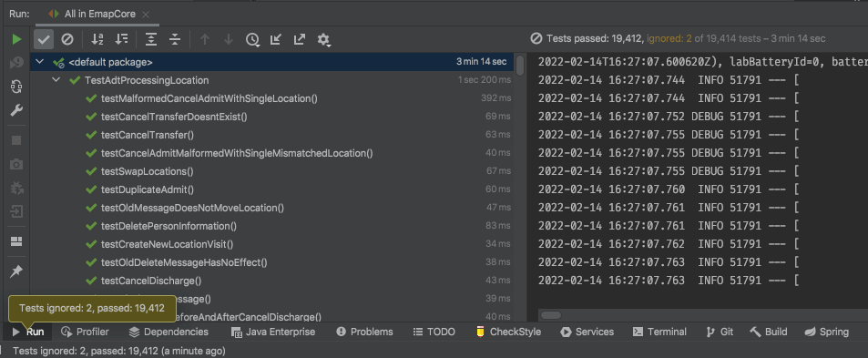The height and width of the screenshot is (358, 868).
Task: Click the attach debugger bug icon
Action: [x=16, y=189]
